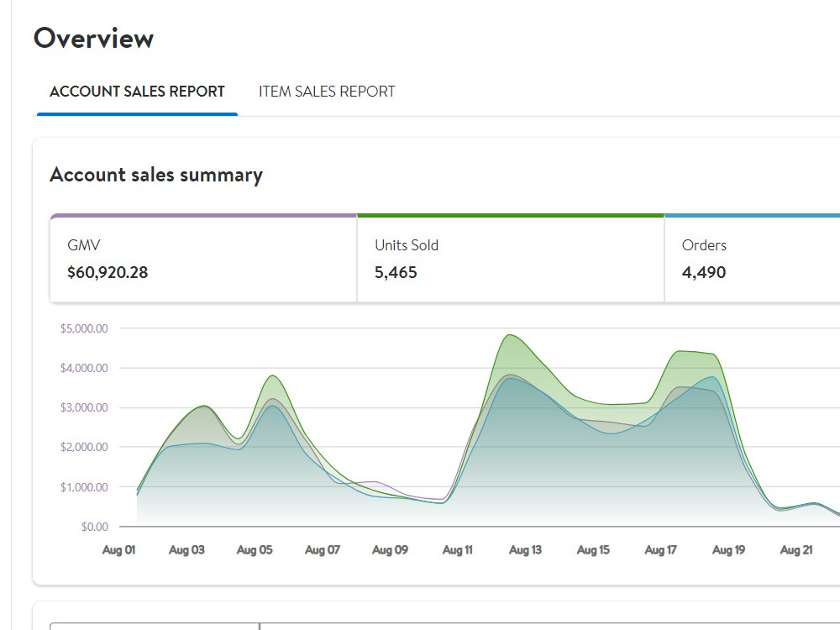
Task: Click the Overview page title
Action: [94, 39]
